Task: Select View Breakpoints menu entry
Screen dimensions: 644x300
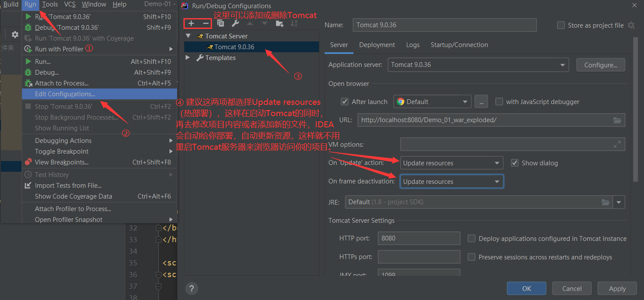Action: pos(99,162)
